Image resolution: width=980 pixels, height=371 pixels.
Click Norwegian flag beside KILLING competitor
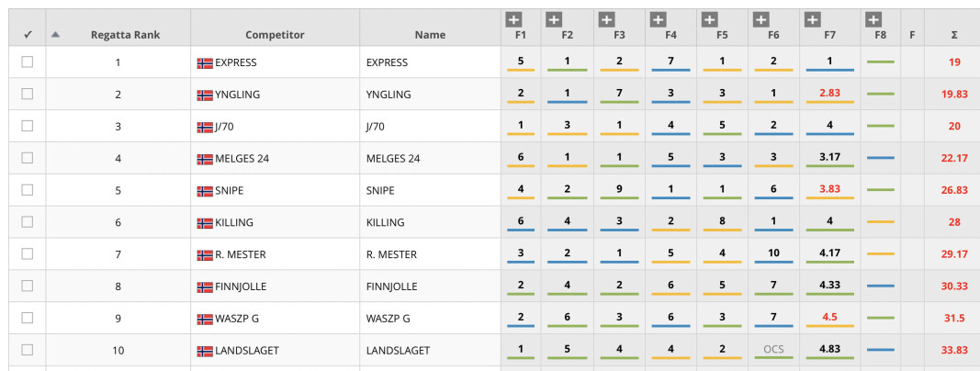pos(205,223)
